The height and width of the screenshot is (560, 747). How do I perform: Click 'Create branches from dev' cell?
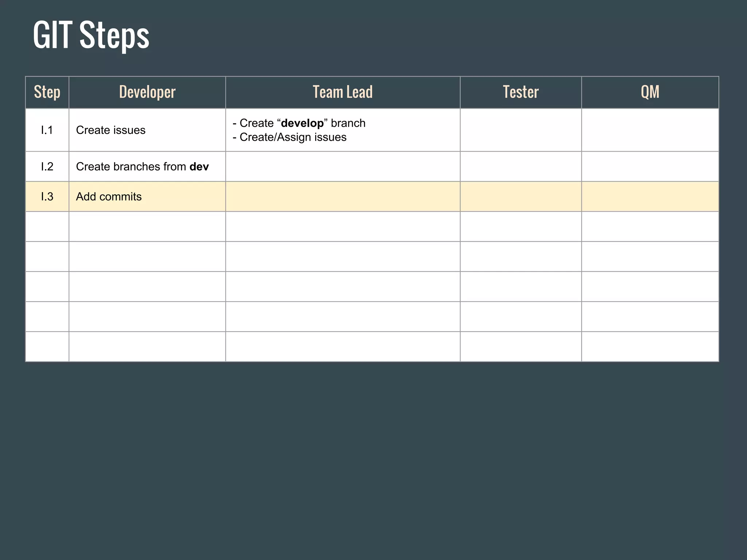pyautogui.click(x=147, y=167)
